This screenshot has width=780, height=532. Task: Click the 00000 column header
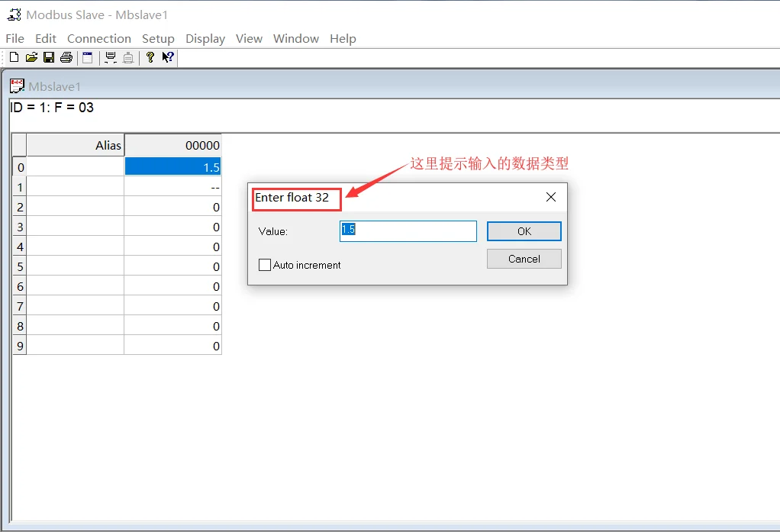172,145
